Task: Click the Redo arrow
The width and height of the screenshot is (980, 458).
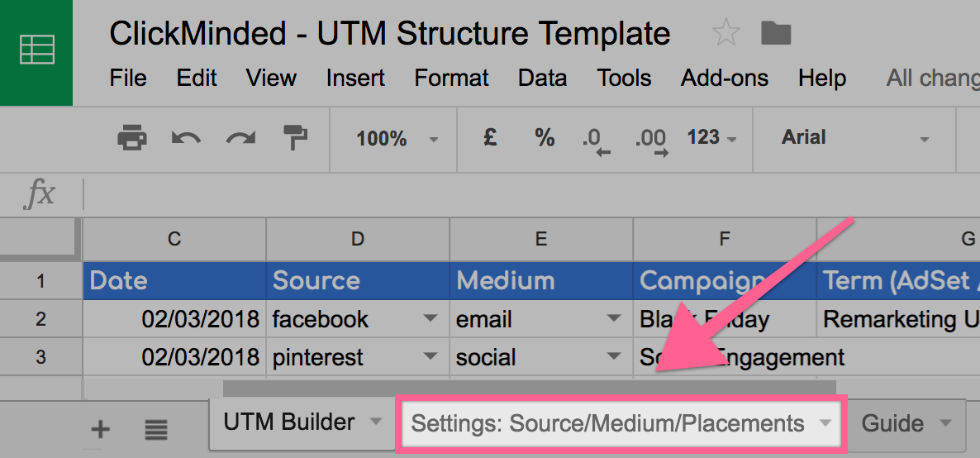Action: pyautogui.click(x=240, y=137)
